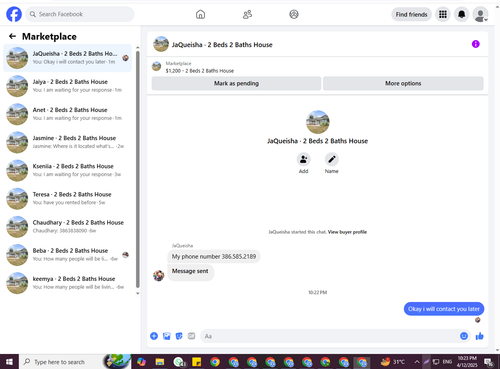Click the ENG language indicator

tap(447, 362)
